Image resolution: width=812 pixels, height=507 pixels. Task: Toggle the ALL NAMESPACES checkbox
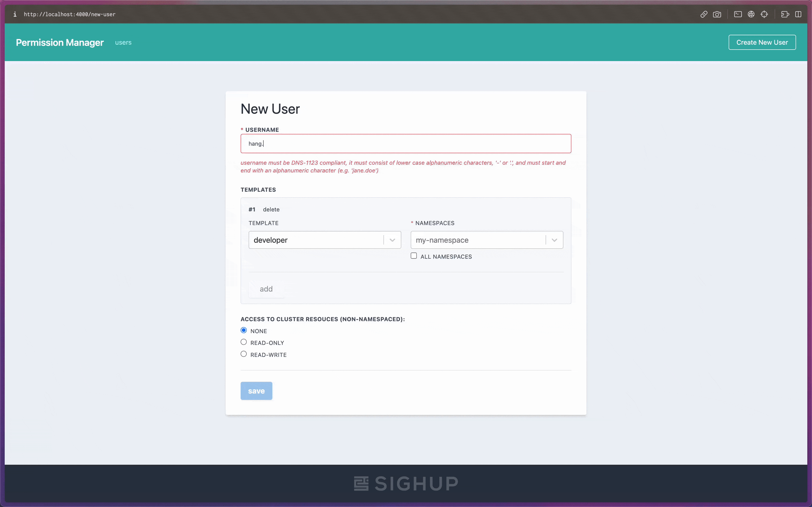pos(414,256)
